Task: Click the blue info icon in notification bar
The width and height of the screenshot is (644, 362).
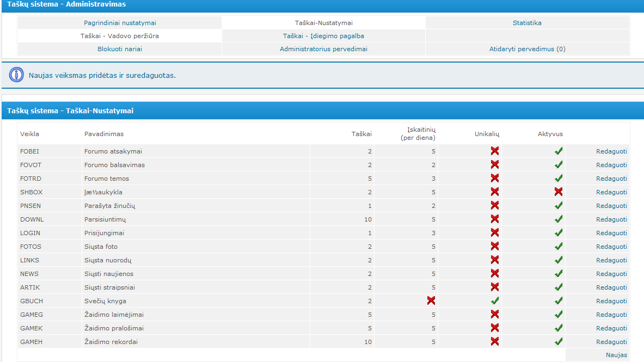Action: click(17, 75)
